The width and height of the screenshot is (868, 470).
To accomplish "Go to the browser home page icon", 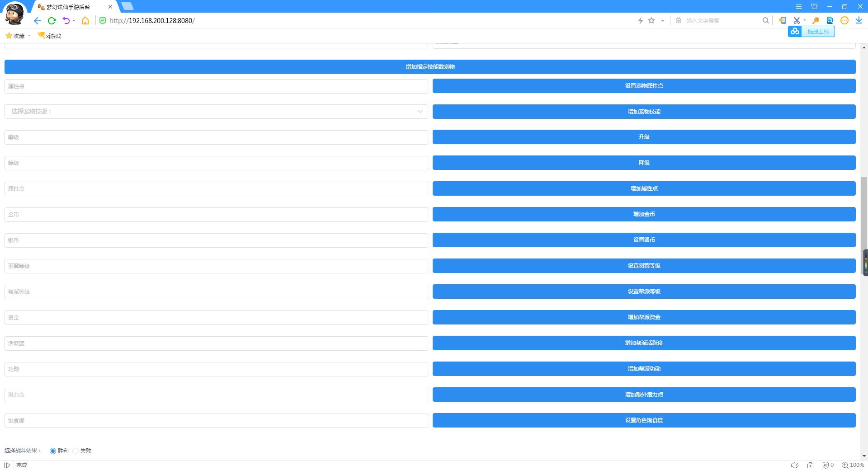I will (85, 21).
